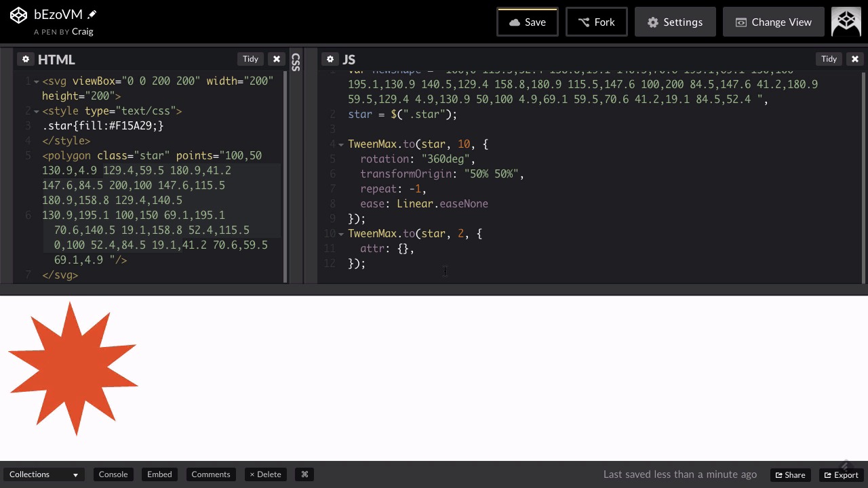This screenshot has width=868, height=488.
Task: Fold the first TweenMax.to block
Action: [x=341, y=144]
